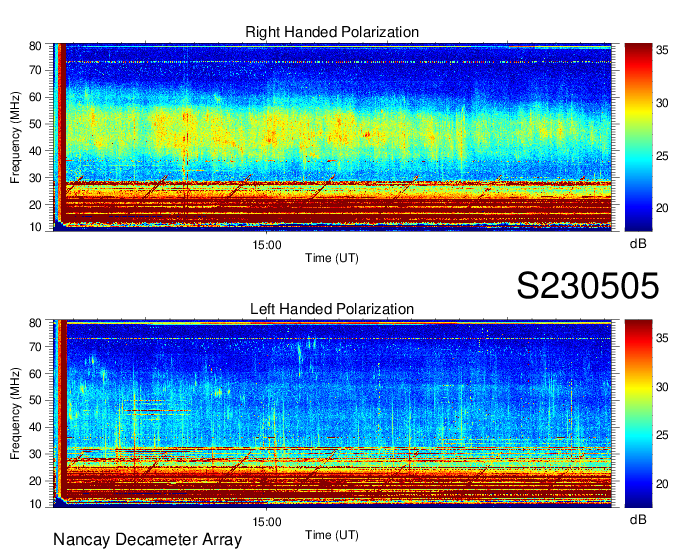
Task: Click the Left Handed plot's 20 MHz tick label
Action: tap(35, 481)
